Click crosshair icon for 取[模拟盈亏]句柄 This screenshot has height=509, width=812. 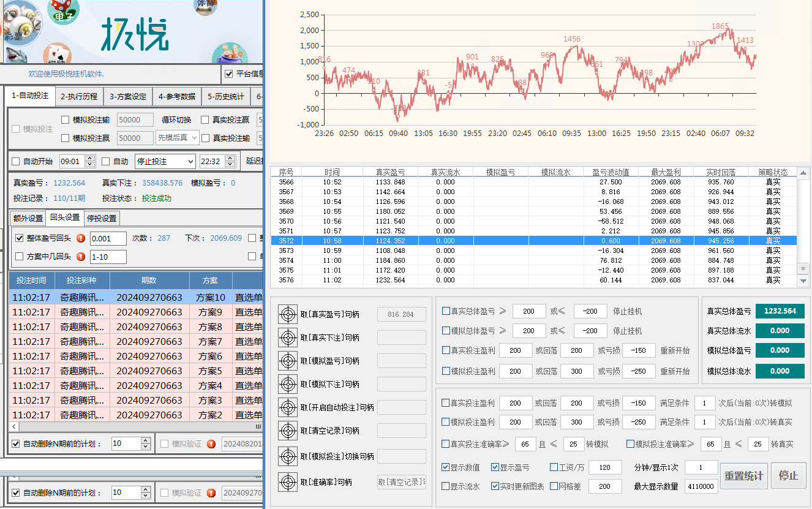(x=287, y=361)
